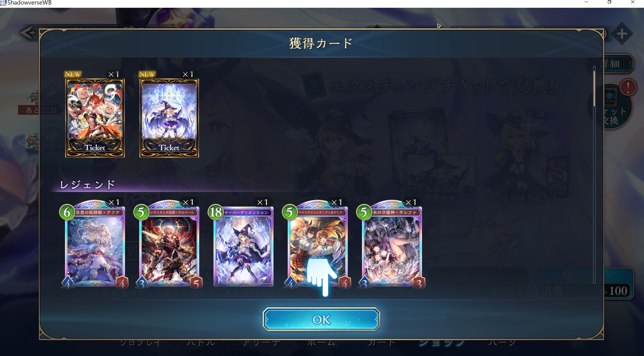Screen dimensions: 644x356
Task: Click the red exclamation notification badge
Action: click(x=628, y=87)
